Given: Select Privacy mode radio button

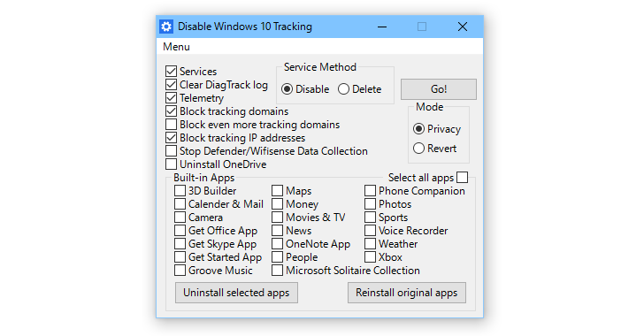Looking at the screenshot, I should coord(418,129).
